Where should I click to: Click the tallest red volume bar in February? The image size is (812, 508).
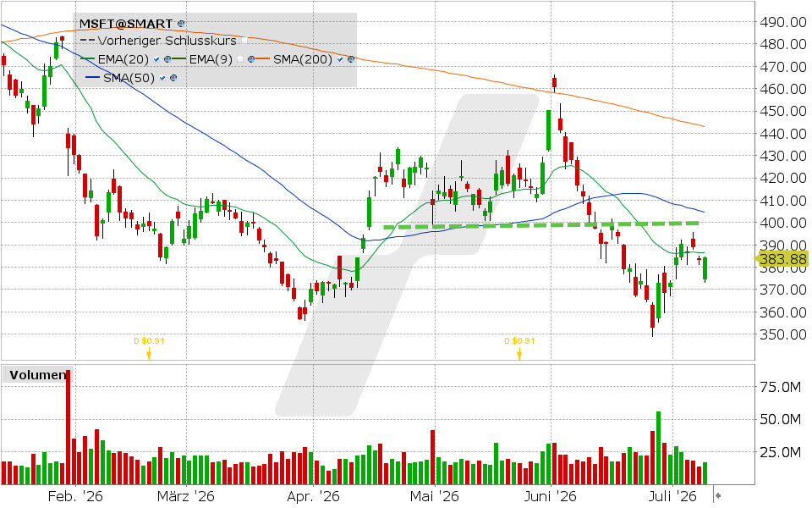68,428
